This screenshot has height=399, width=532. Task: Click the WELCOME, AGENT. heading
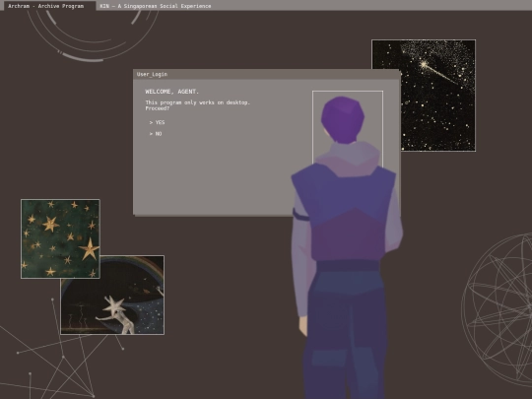pyautogui.click(x=172, y=92)
